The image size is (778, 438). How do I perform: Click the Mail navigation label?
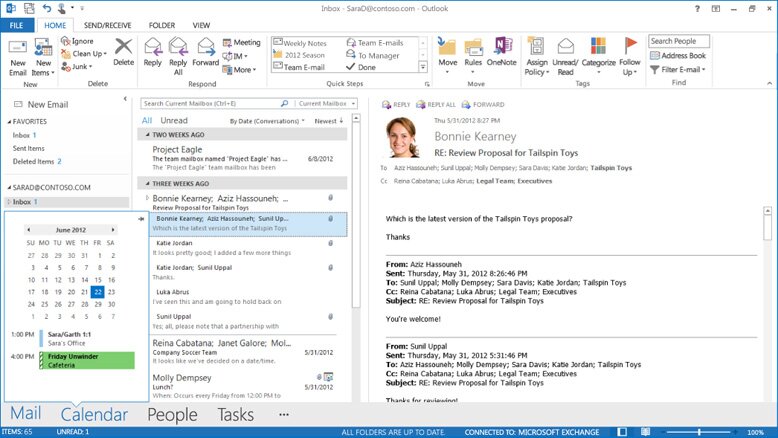[x=26, y=413]
